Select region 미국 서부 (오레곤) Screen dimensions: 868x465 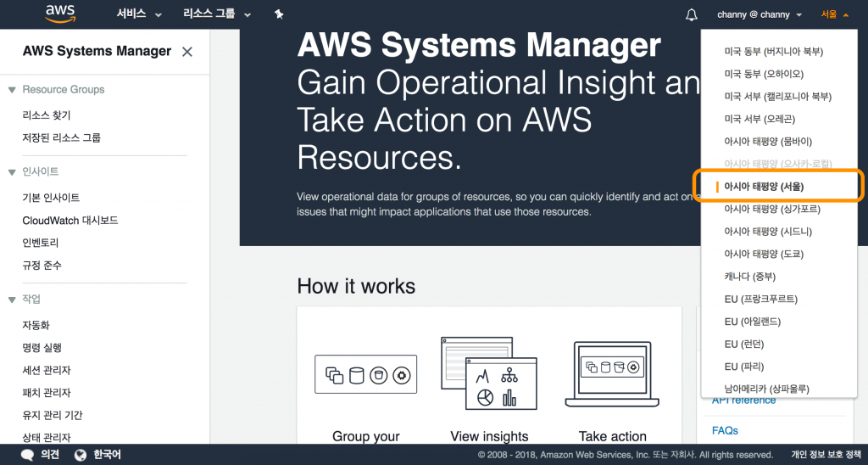pyautogui.click(x=759, y=119)
